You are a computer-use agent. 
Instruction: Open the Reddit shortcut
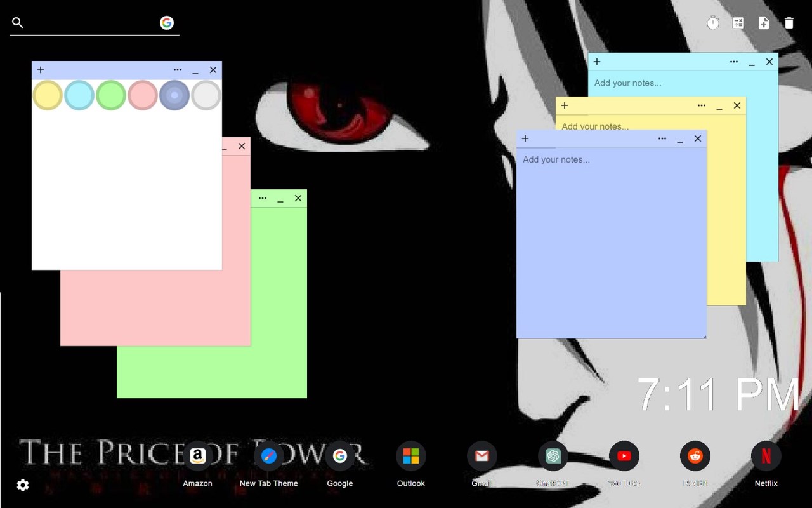(695, 456)
